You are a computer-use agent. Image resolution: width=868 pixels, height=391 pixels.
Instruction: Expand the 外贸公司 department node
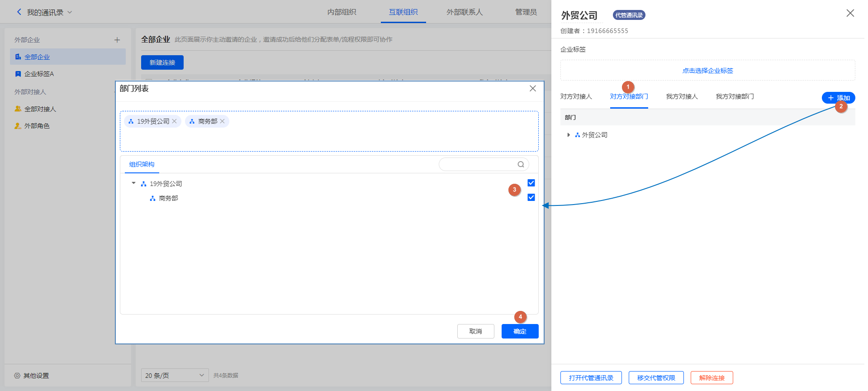569,135
